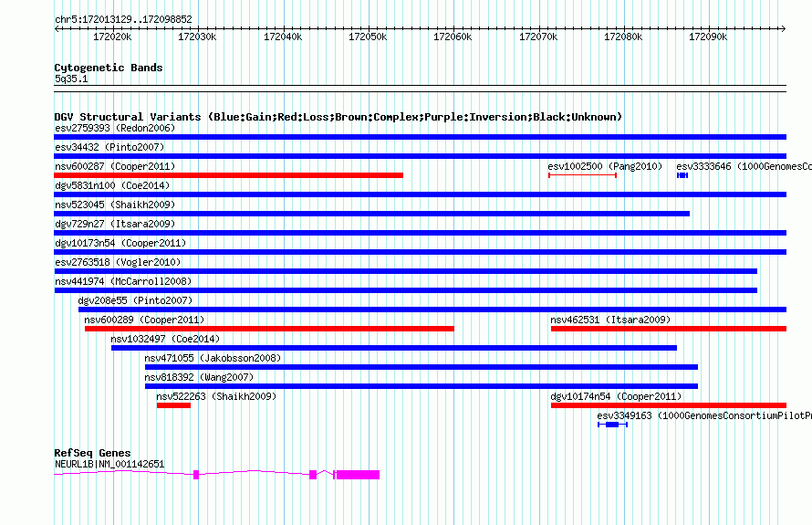812x525 pixels.
Task: Open the nsv523045 (Shaikh2009) label
Action: tap(115, 205)
